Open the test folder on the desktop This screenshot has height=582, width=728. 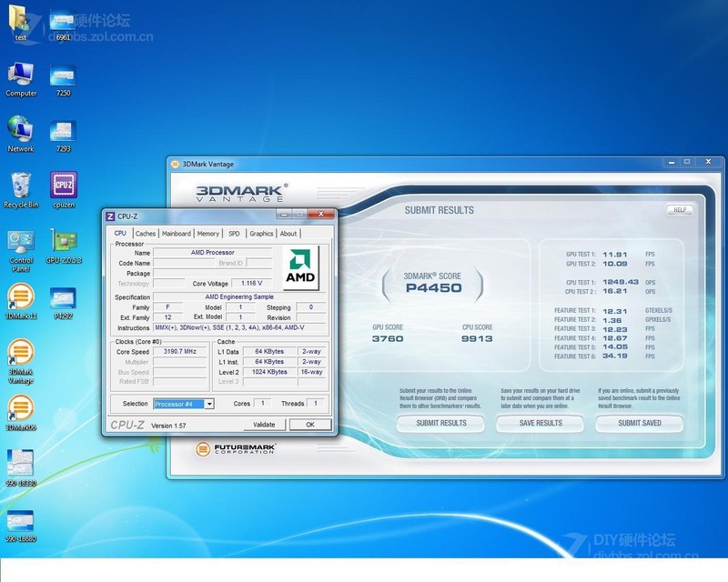click(x=20, y=24)
